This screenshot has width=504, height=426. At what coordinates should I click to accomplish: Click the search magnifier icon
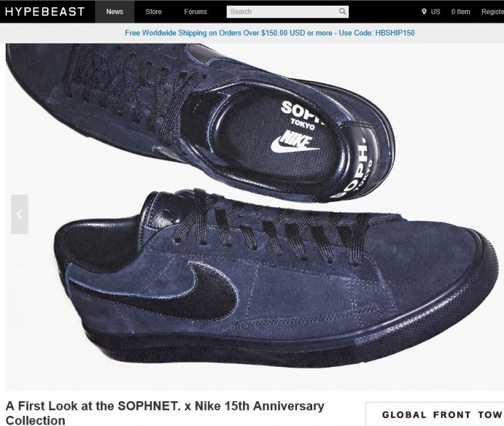click(x=343, y=11)
